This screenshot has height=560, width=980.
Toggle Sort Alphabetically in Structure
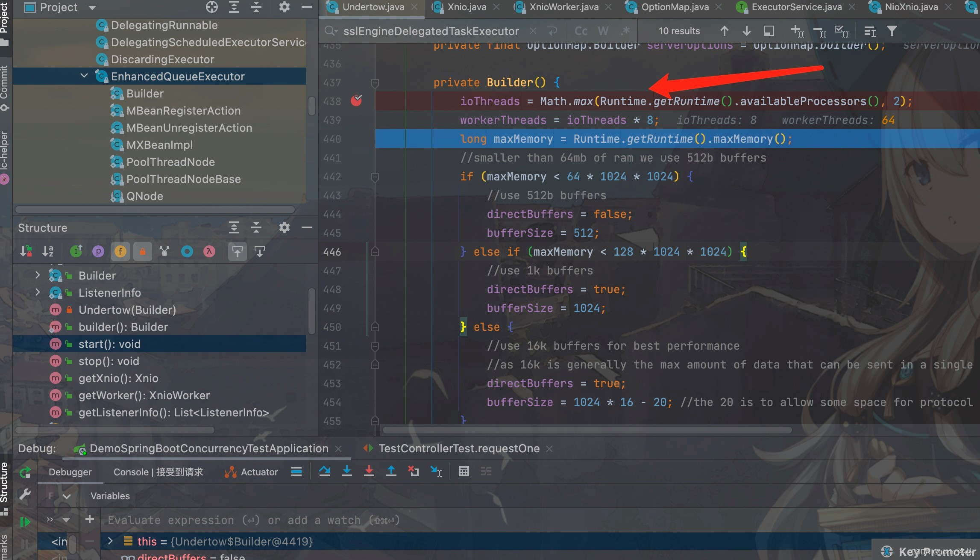[48, 251]
